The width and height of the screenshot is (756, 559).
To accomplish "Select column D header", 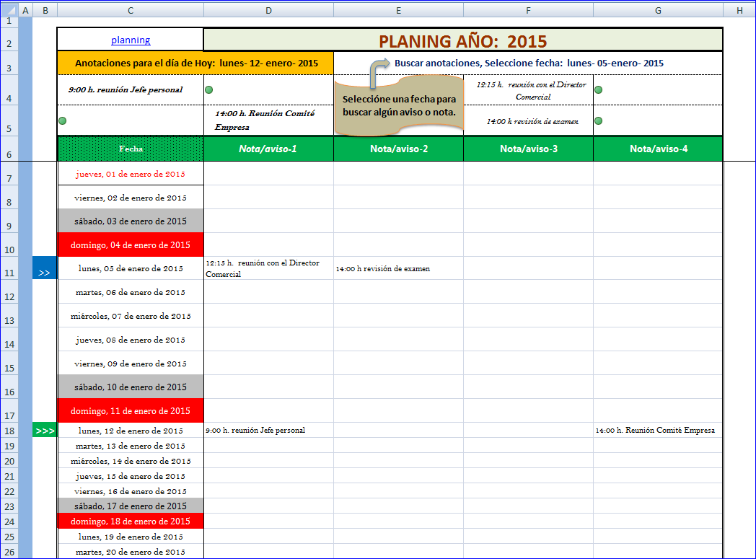I will pos(268,10).
